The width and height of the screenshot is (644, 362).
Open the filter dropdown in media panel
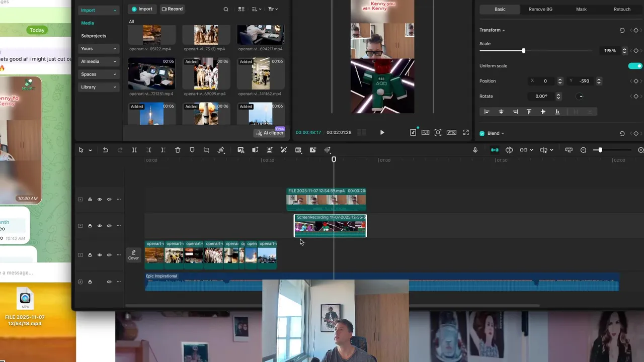coord(273,9)
